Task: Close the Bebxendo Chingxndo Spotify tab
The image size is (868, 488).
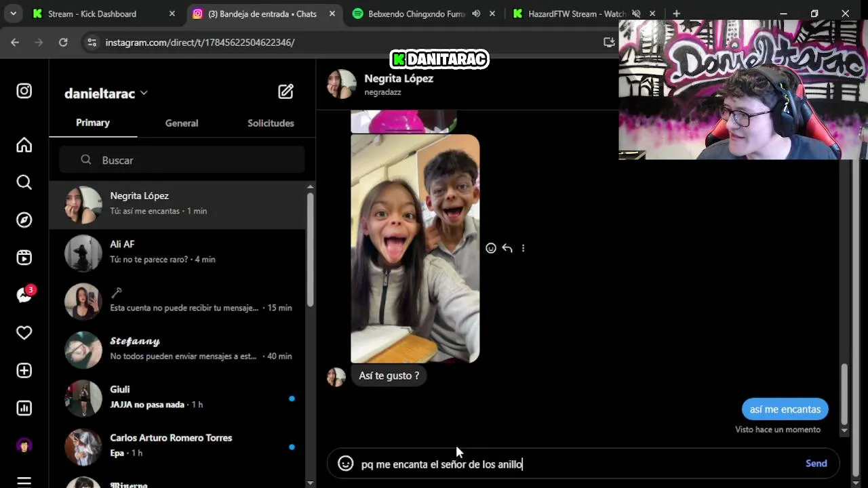Action: coord(492,14)
